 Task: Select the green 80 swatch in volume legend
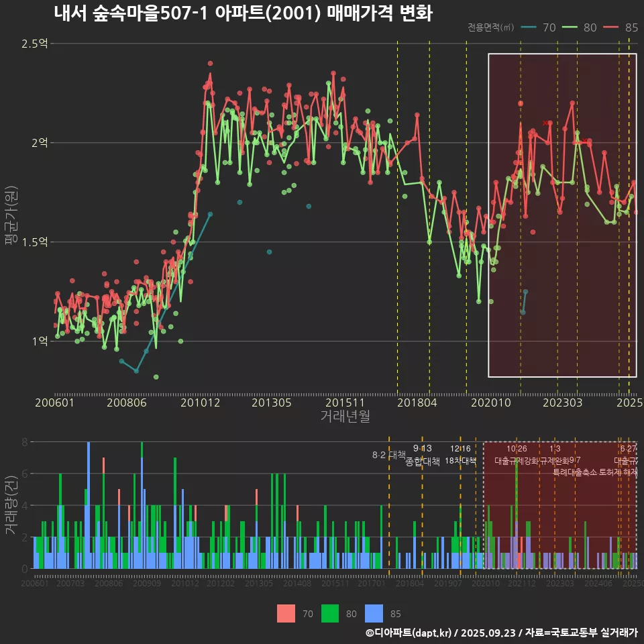[330, 614]
